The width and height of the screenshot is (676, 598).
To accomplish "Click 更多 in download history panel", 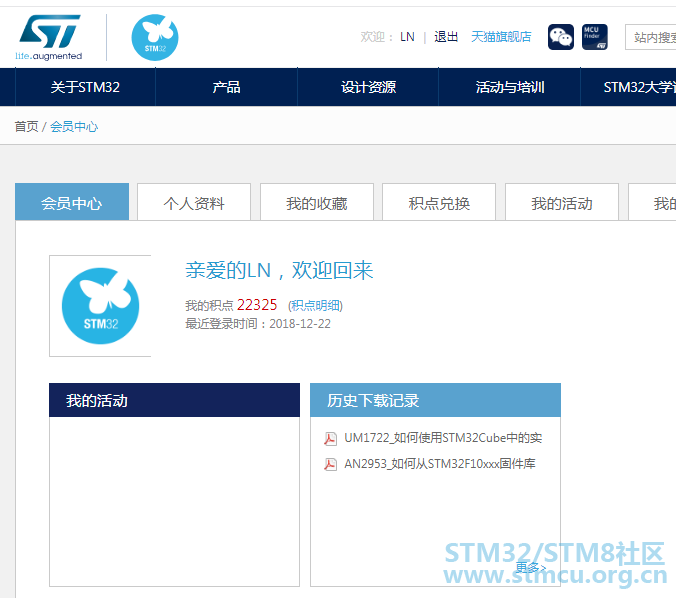I will (x=531, y=567).
